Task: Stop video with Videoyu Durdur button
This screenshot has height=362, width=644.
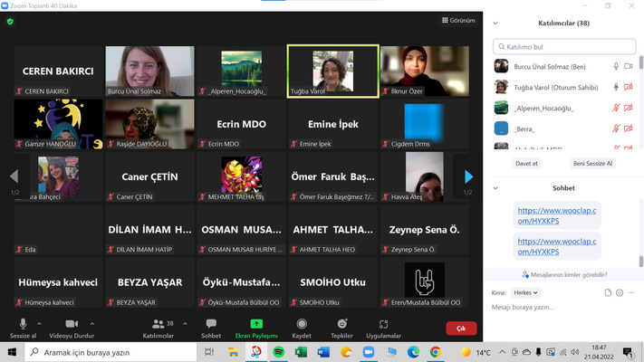Action: pos(72,329)
